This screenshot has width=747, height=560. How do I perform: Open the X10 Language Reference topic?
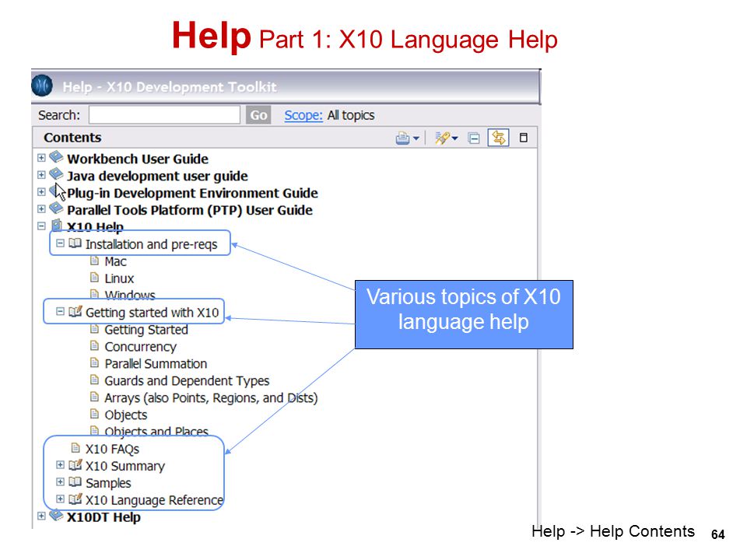(154, 500)
